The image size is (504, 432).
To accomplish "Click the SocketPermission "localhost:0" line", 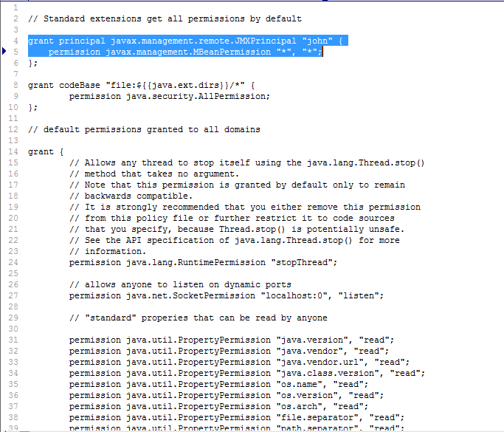I will point(227,295).
